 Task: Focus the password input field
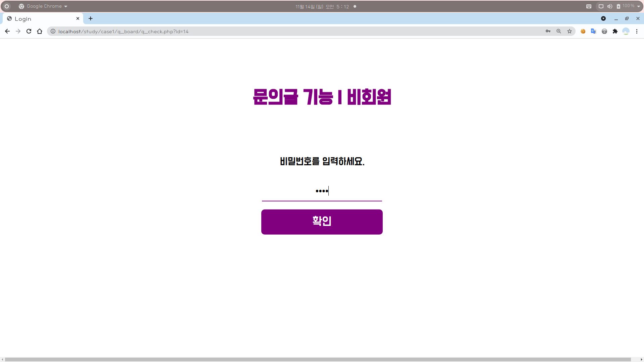click(x=322, y=191)
